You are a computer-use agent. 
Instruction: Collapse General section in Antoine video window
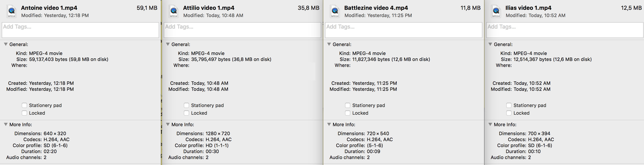coord(6,44)
